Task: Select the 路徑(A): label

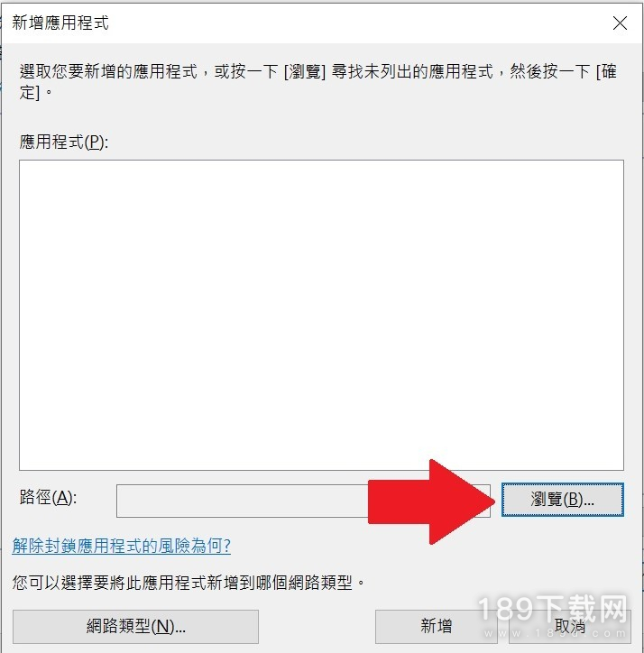Action: point(48,497)
